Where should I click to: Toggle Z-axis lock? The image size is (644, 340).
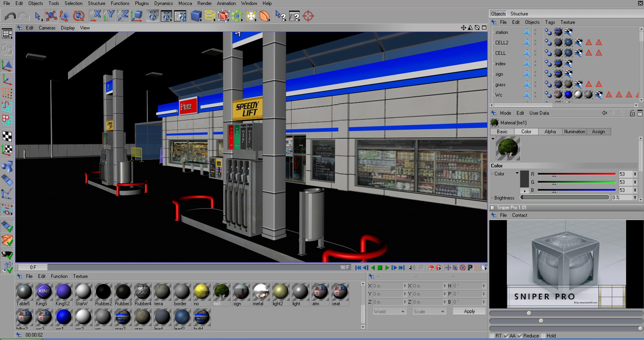[x=123, y=16]
